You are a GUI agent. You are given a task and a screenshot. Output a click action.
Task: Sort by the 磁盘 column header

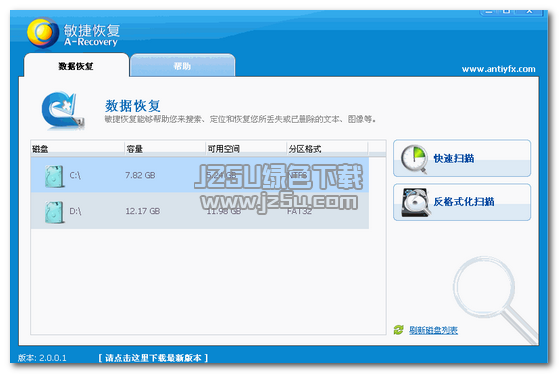[x=77, y=149]
